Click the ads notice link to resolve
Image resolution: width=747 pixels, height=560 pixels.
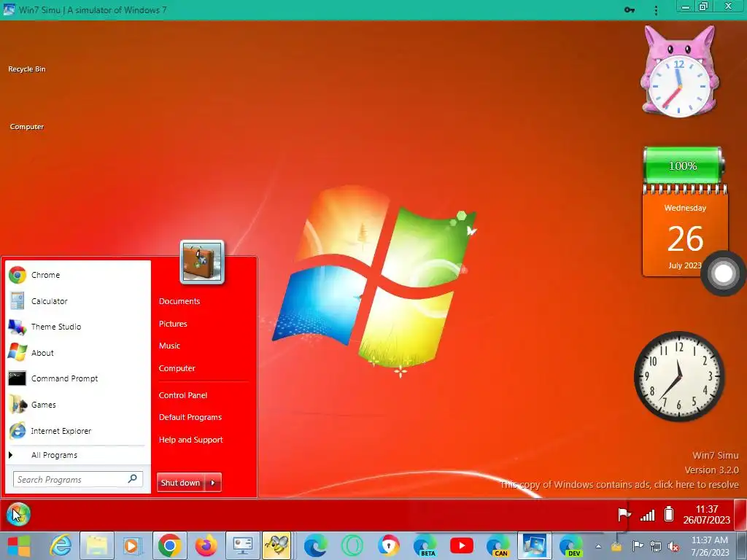[620, 485]
